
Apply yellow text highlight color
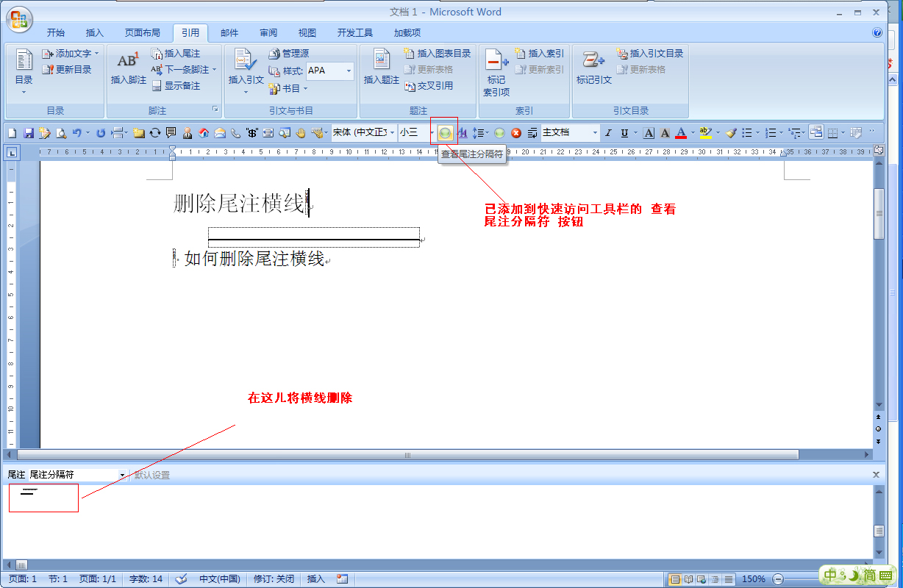[705, 133]
